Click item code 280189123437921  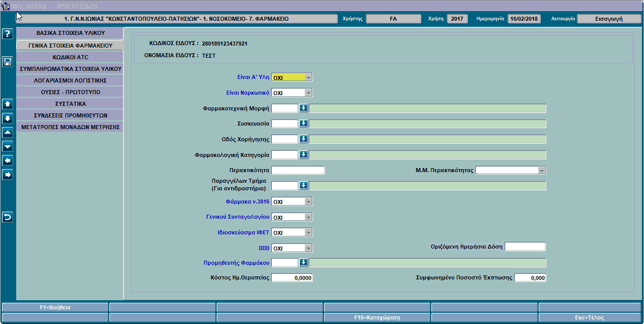coord(224,44)
